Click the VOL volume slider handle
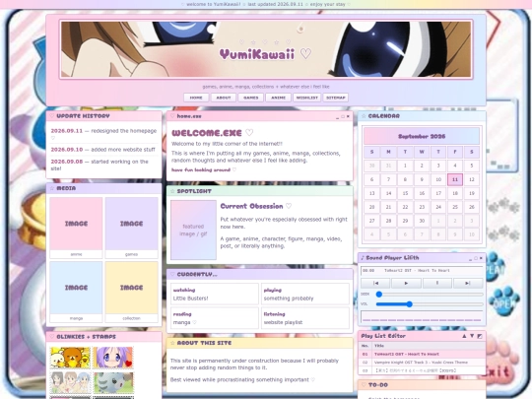The height and width of the screenshot is (399, 532). (x=410, y=304)
